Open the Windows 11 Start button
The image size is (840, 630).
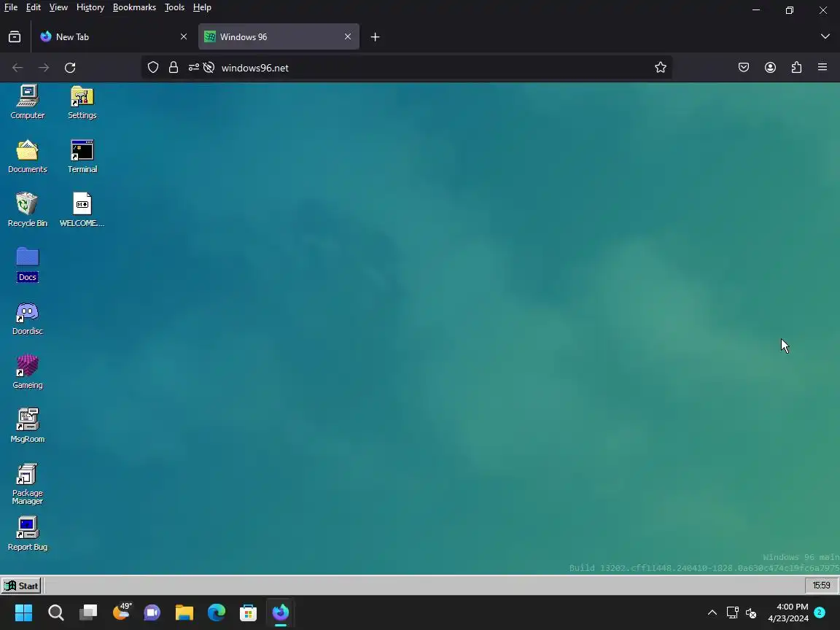tap(23, 612)
